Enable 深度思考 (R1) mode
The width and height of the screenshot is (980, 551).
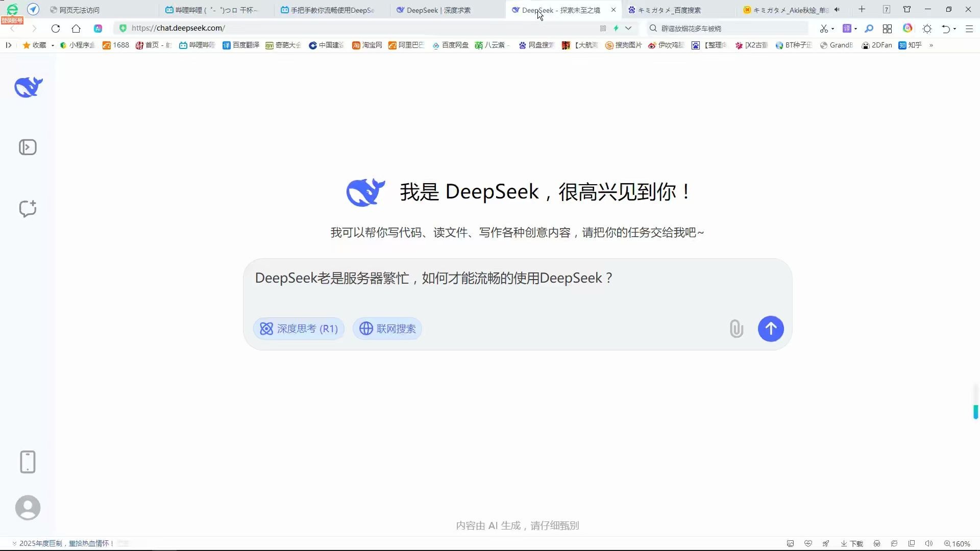(299, 329)
